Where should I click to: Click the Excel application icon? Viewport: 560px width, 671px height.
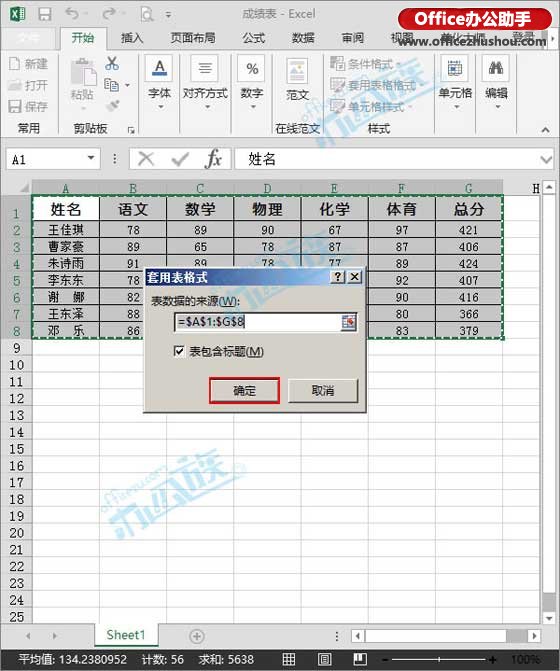(x=18, y=14)
